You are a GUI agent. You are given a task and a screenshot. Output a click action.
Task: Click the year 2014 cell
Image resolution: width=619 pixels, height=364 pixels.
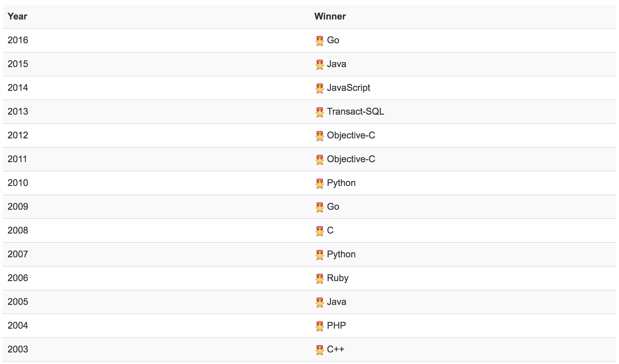18,88
